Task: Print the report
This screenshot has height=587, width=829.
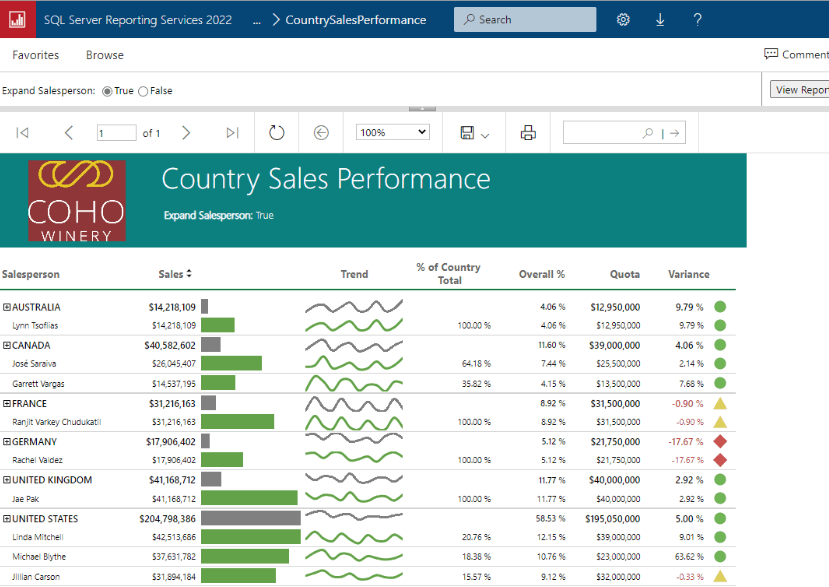Action: (x=528, y=133)
